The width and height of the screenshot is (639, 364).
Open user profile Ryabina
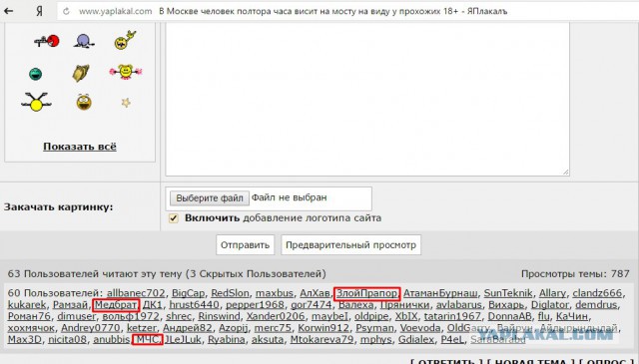(x=227, y=339)
